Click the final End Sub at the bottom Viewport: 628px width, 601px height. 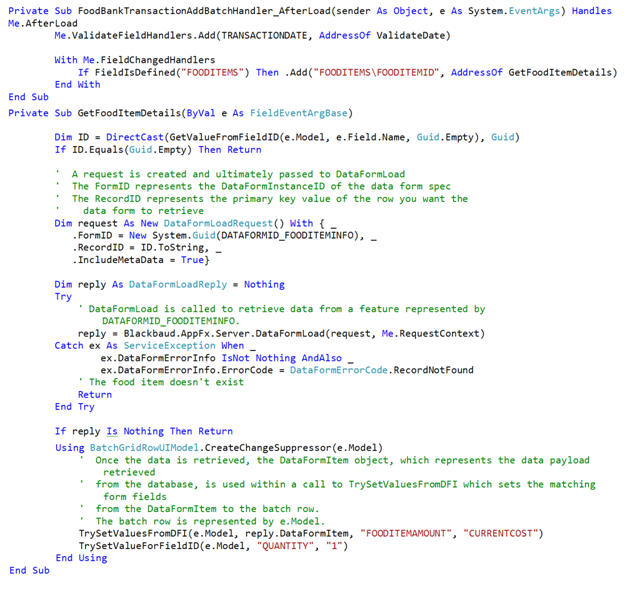click(x=29, y=571)
